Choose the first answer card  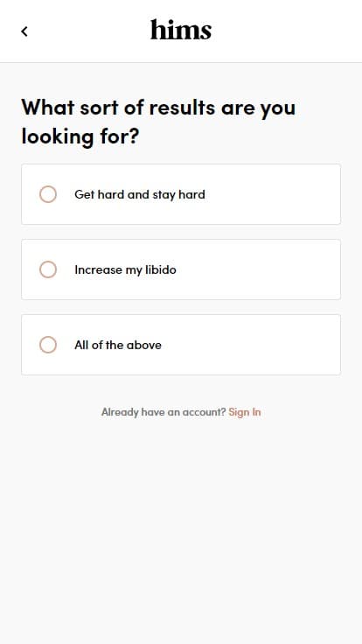pyautogui.click(x=181, y=194)
